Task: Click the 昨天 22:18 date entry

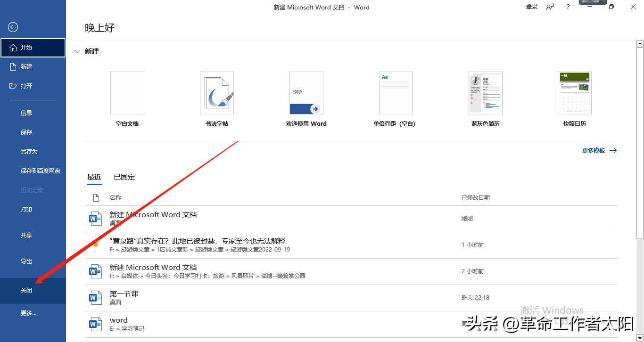Action: point(475,298)
